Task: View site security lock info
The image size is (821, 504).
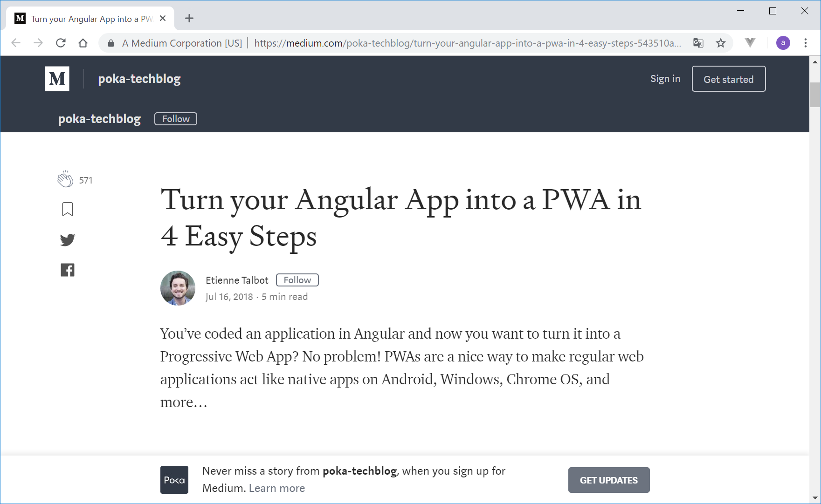Action: pos(110,43)
